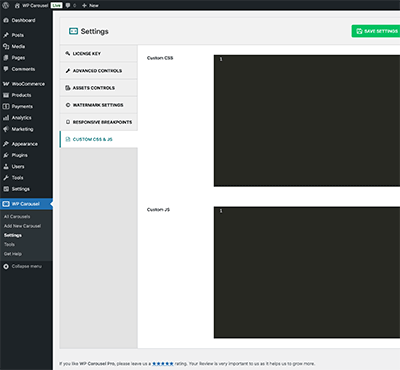
Task: Click the Settings sliders icon in sidebar
Action: pyautogui.click(x=6, y=189)
